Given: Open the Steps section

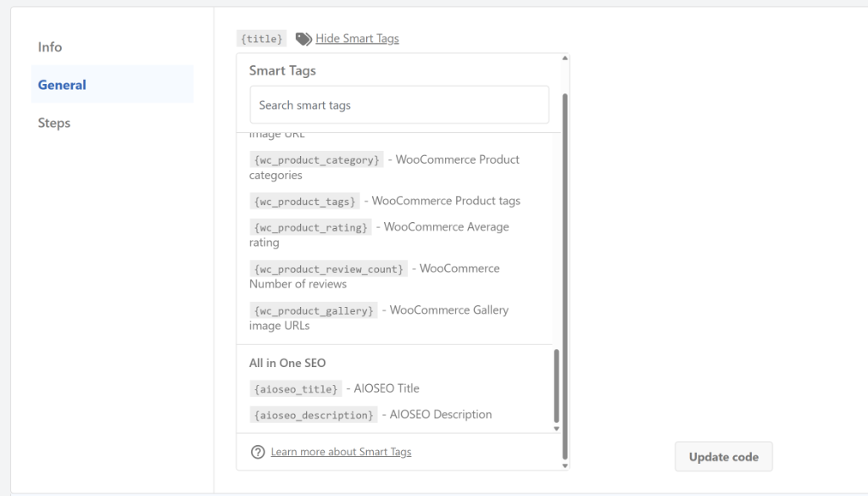Looking at the screenshot, I should 53,123.
